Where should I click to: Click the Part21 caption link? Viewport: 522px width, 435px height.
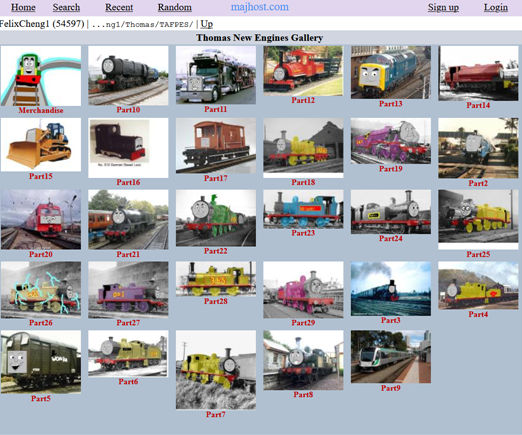pos(128,254)
